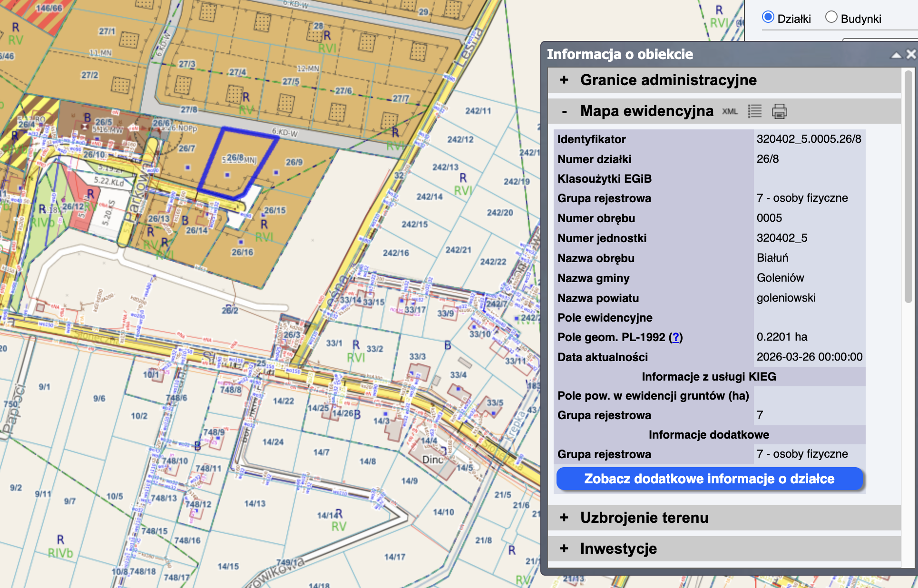918x588 pixels.
Task: Click Zobacz dodatkowe informacje o działce button
Action: [709, 479]
